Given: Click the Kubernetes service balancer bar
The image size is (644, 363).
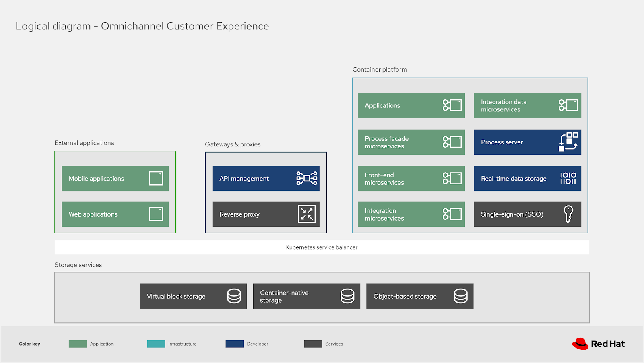Looking at the screenshot, I should click(322, 247).
